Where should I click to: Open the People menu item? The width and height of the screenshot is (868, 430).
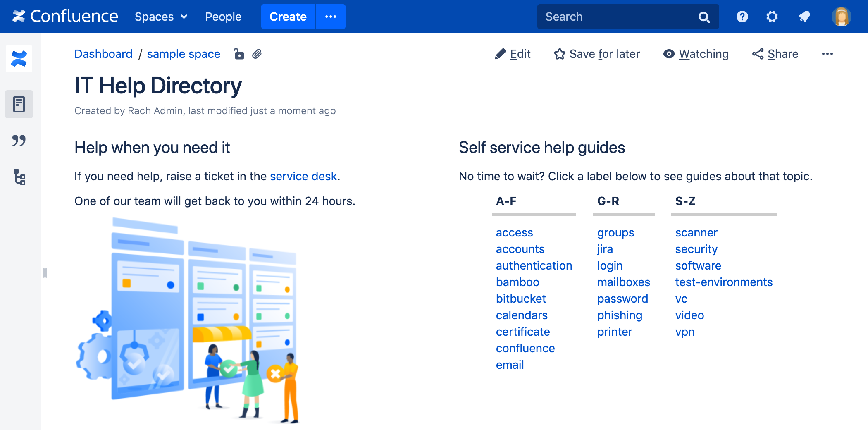[223, 17]
